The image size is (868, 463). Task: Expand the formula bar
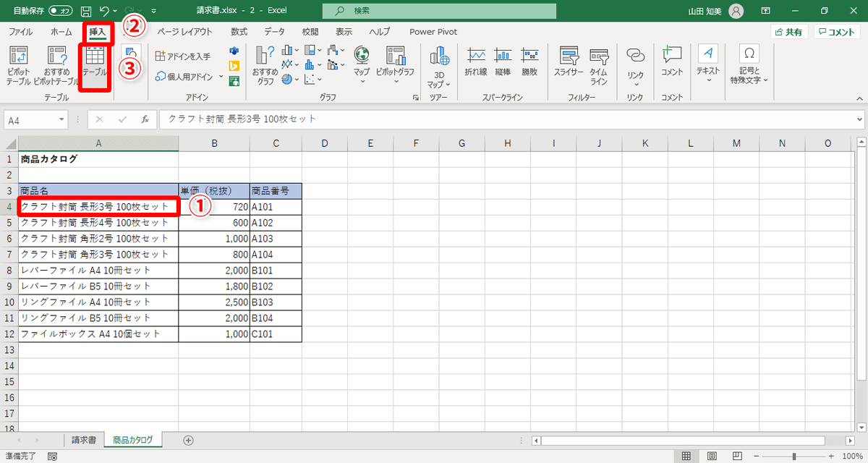(x=859, y=119)
